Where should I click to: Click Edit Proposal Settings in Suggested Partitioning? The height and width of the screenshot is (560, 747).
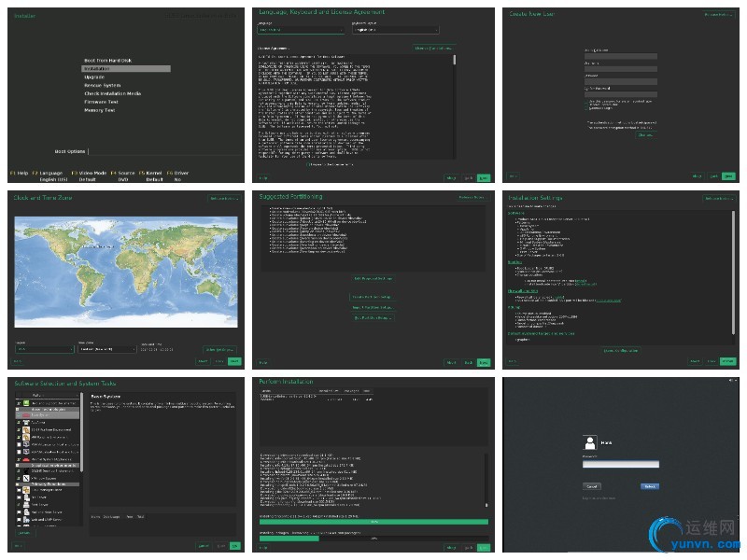point(373,278)
